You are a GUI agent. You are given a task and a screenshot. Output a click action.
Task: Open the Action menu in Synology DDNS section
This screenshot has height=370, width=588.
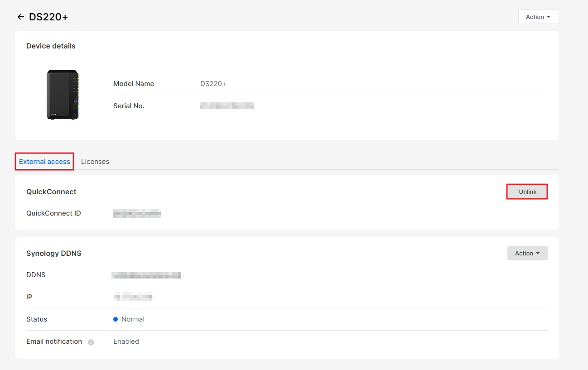[x=527, y=253]
